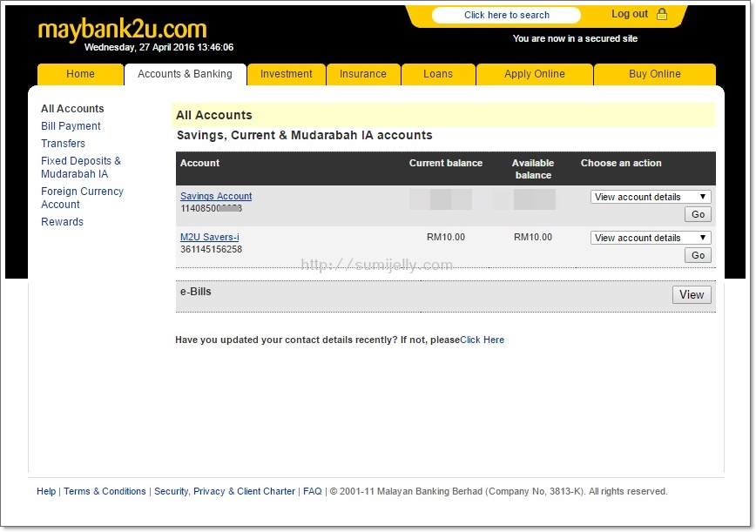This screenshot has height=532, width=756.
Task: Open the Home tab
Action: coord(80,74)
